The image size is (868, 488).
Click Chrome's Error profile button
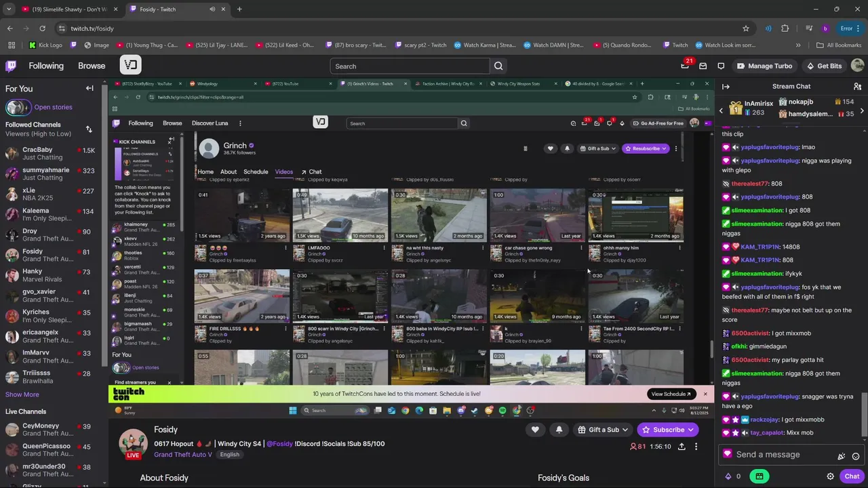click(x=850, y=28)
